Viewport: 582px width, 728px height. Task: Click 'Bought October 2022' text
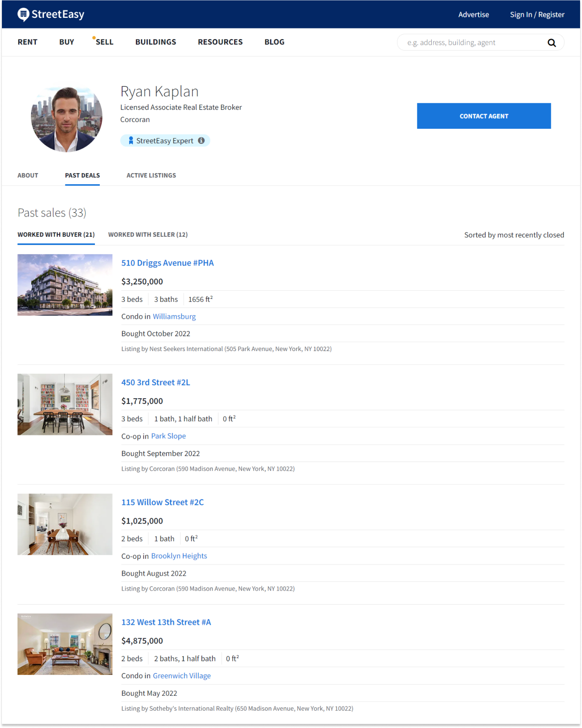pos(156,334)
